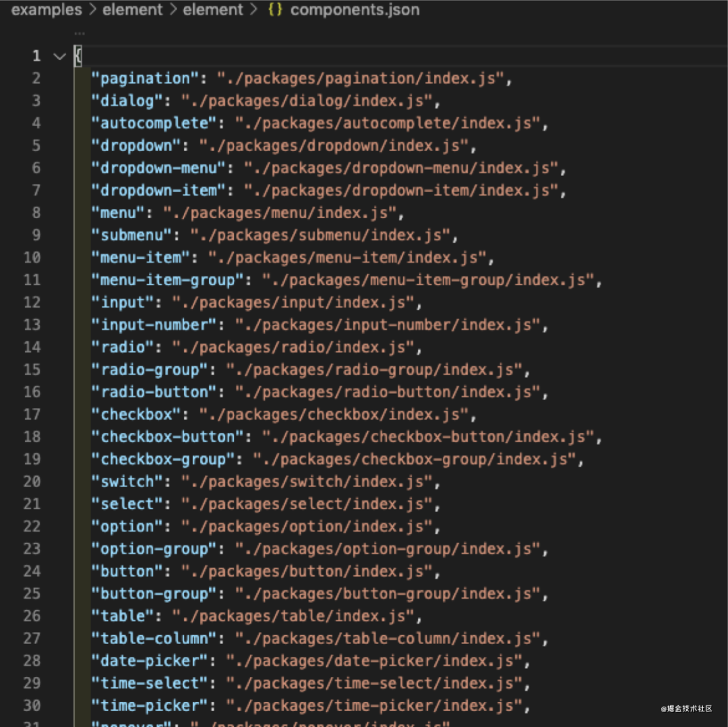
Task: Click the "menu-item" key on line 10
Action: [x=141, y=258]
